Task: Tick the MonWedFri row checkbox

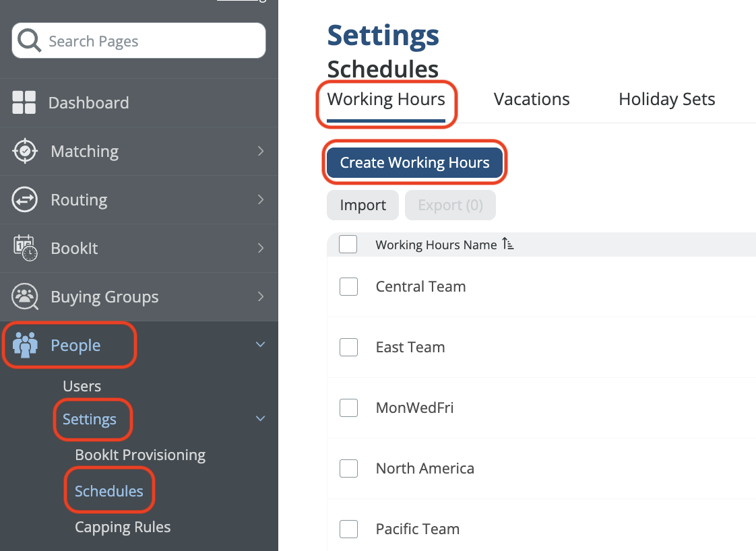Action: pos(348,408)
